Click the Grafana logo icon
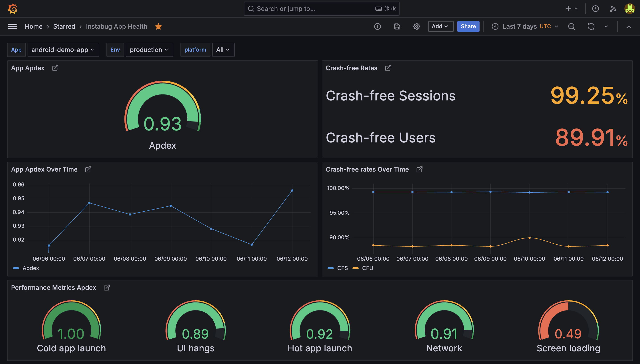640x364 pixels. [x=12, y=9]
